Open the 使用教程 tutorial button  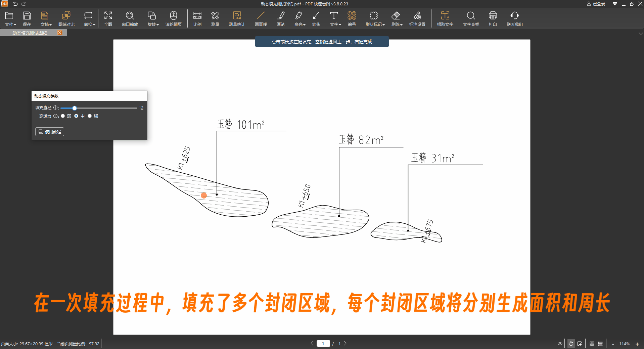(x=49, y=131)
